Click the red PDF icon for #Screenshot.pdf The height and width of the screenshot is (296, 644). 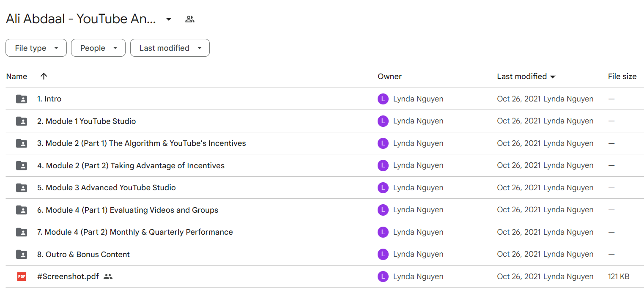pyautogui.click(x=22, y=277)
